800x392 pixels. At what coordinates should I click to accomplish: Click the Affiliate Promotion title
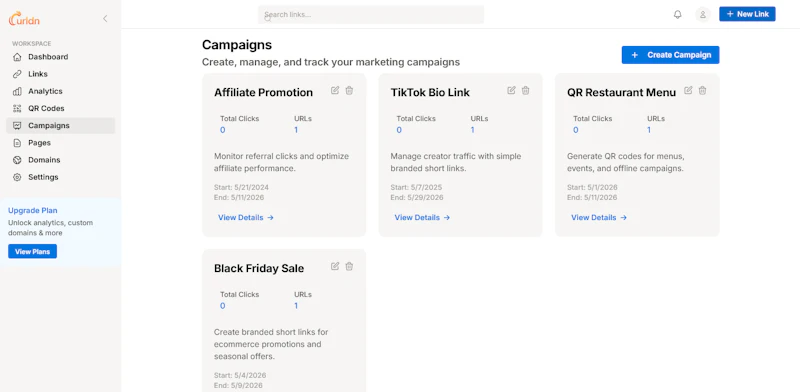pyautogui.click(x=263, y=92)
